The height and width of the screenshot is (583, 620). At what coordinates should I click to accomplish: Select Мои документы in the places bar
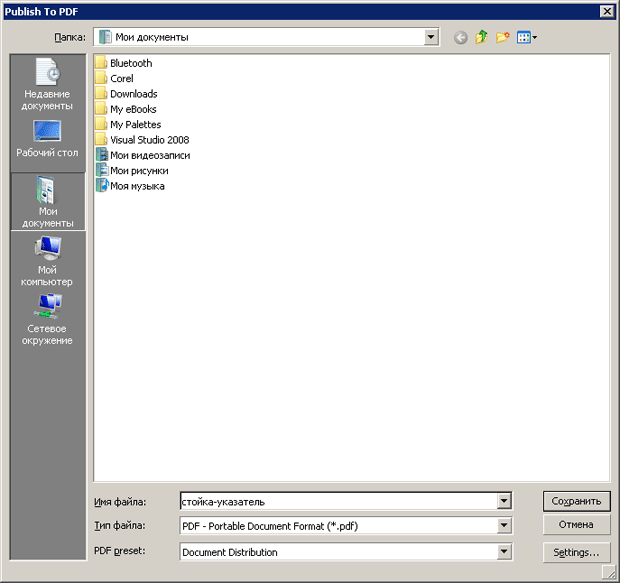point(48,202)
